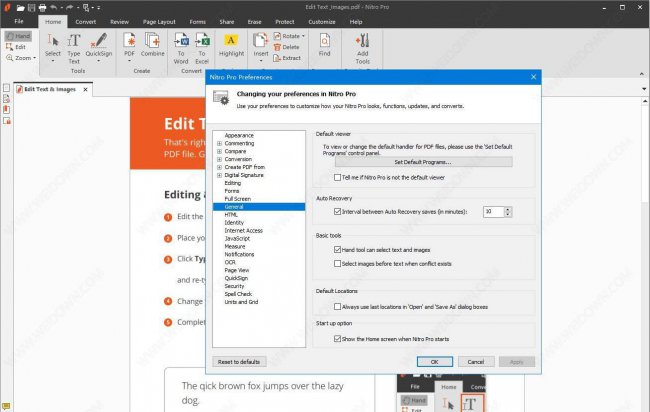
Task: Click Cancel in preferences dialog
Action: pos(476,362)
